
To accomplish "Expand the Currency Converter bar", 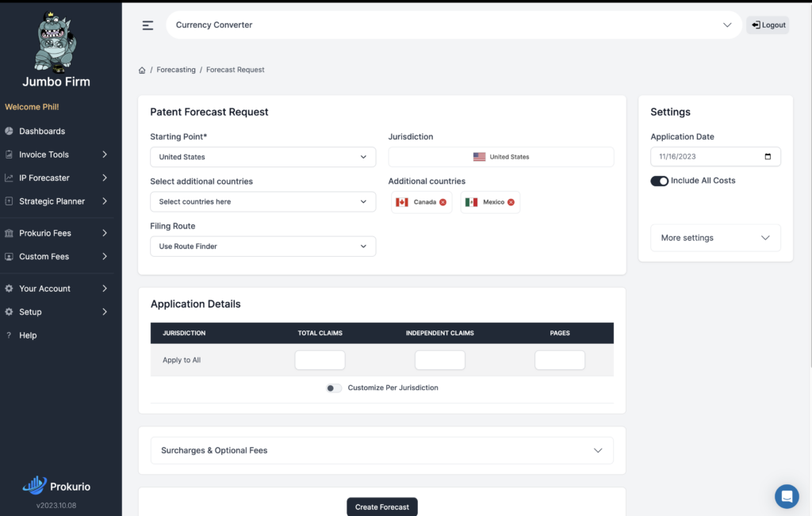I will coord(454,25).
